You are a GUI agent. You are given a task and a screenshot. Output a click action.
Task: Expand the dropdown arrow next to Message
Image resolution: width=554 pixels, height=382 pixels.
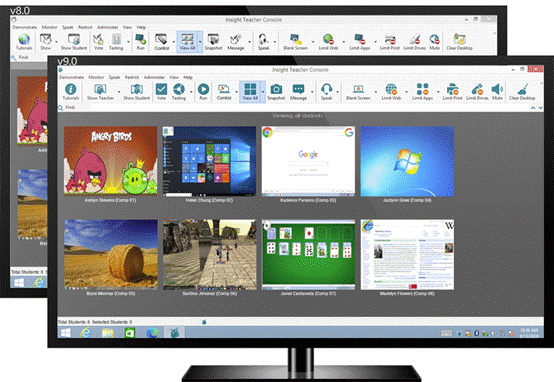coord(312,92)
